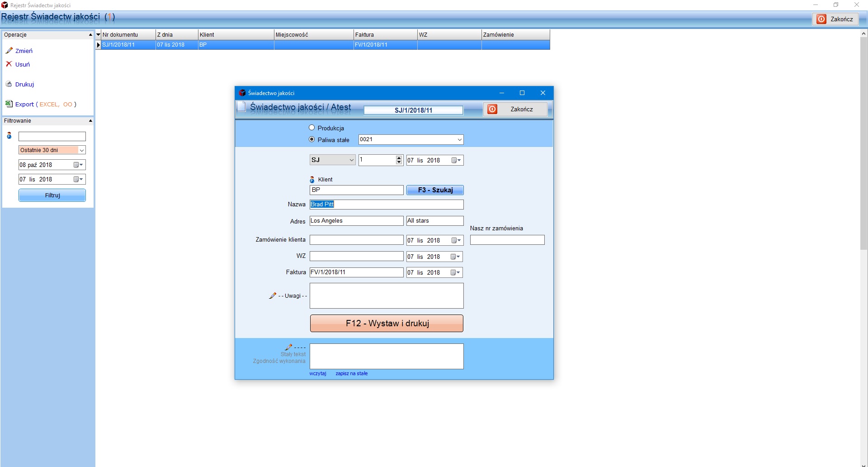
Task: Select the Paliwa stałe radio button
Action: (312, 140)
